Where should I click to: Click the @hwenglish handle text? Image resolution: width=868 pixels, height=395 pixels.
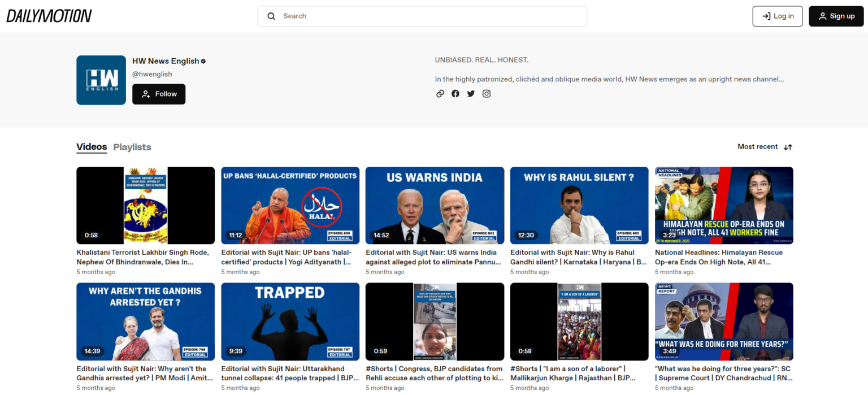[x=152, y=74]
